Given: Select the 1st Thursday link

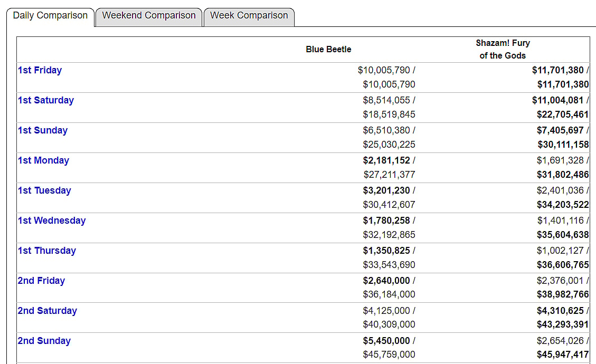Looking at the screenshot, I should click(47, 251).
